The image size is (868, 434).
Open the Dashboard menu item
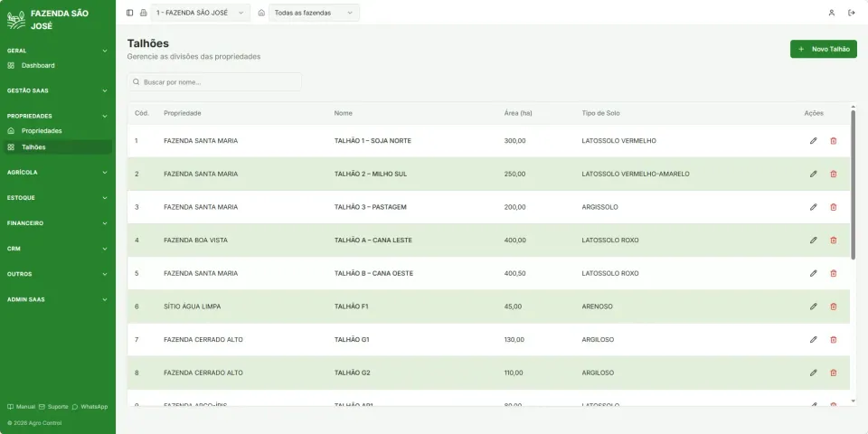(58, 65)
